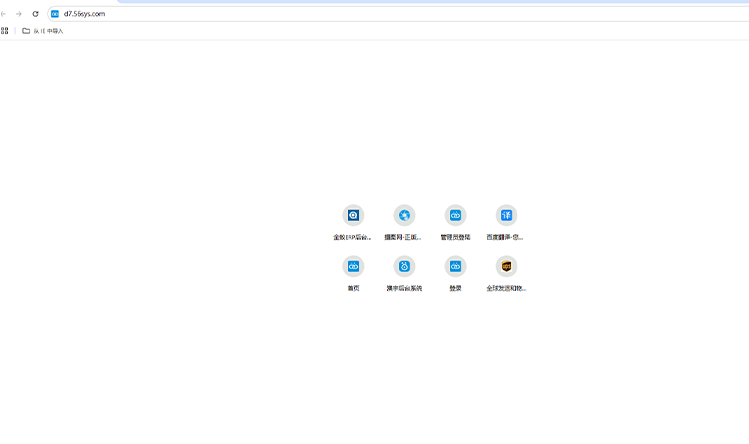Open the '从 IE 中导入' bookmarks folder
Viewport: 749px width, 444px height.
43,31
